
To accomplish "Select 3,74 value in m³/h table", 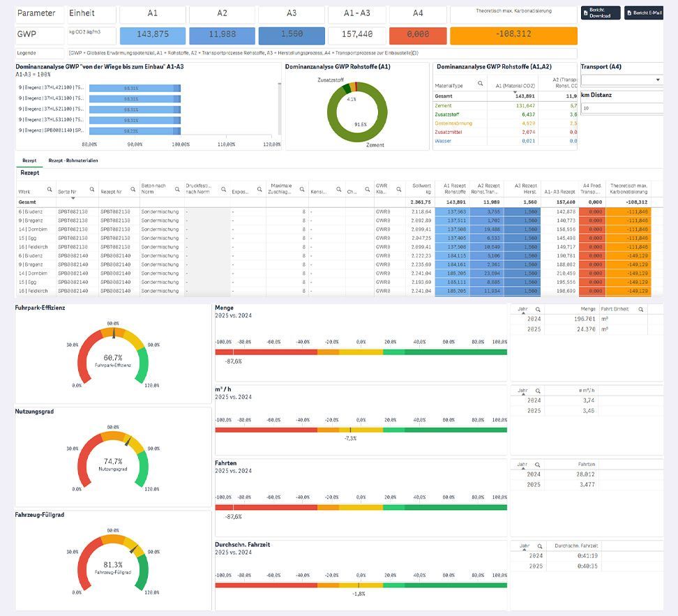I will point(589,400).
